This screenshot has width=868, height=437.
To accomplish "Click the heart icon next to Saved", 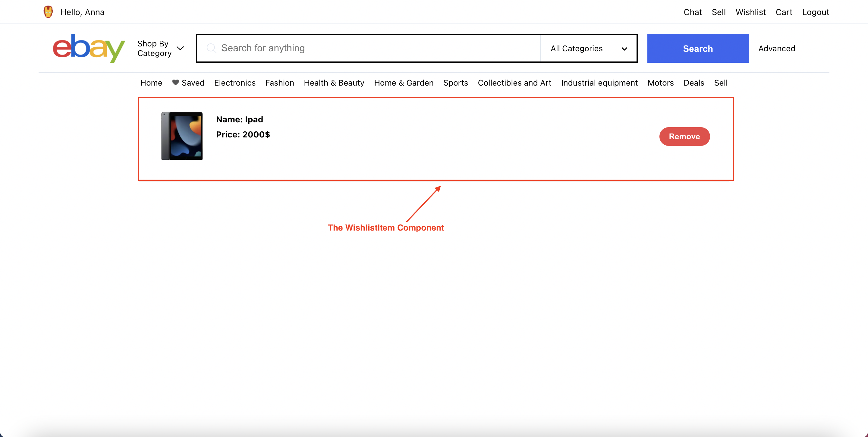I will coord(175,83).
